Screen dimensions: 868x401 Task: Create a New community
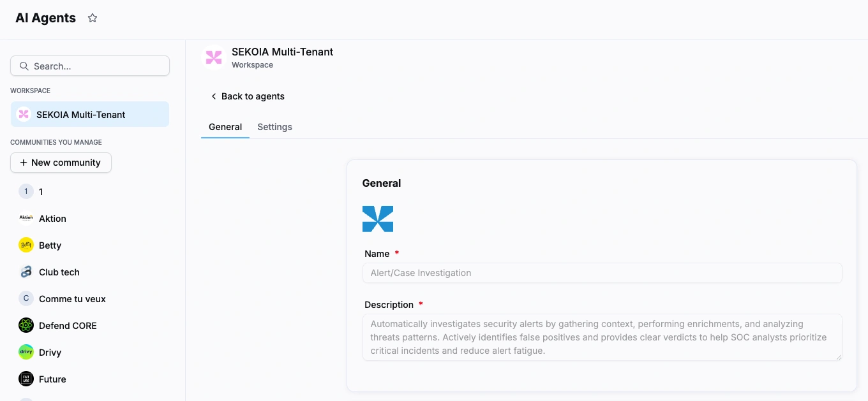[61, 163]
